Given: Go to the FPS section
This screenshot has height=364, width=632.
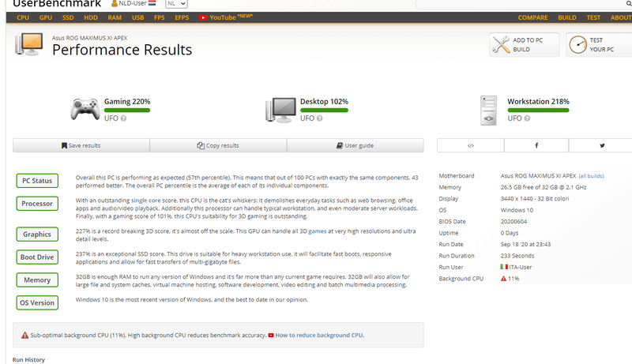Looking at the screenshot, I should [x=160, y=17].
